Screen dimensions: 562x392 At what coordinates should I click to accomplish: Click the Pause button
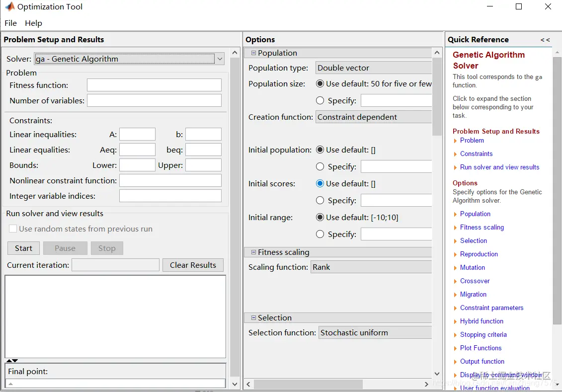point(65,248)
